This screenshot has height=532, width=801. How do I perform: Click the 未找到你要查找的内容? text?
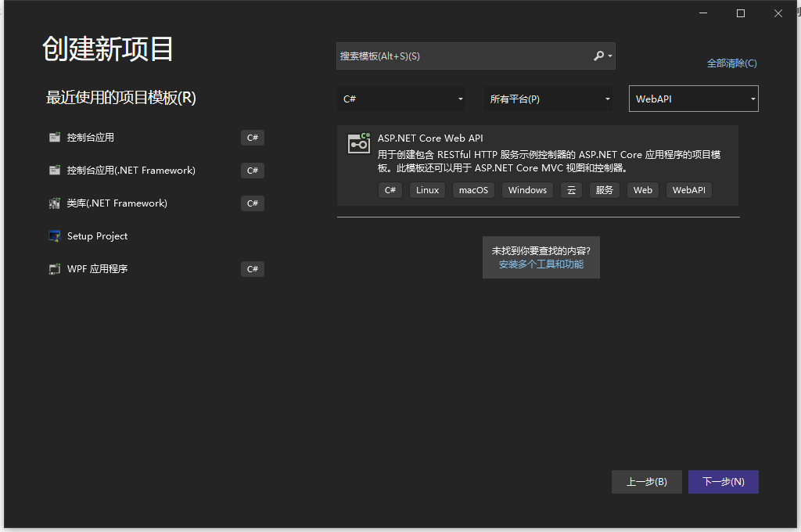[x=541, y=251]
